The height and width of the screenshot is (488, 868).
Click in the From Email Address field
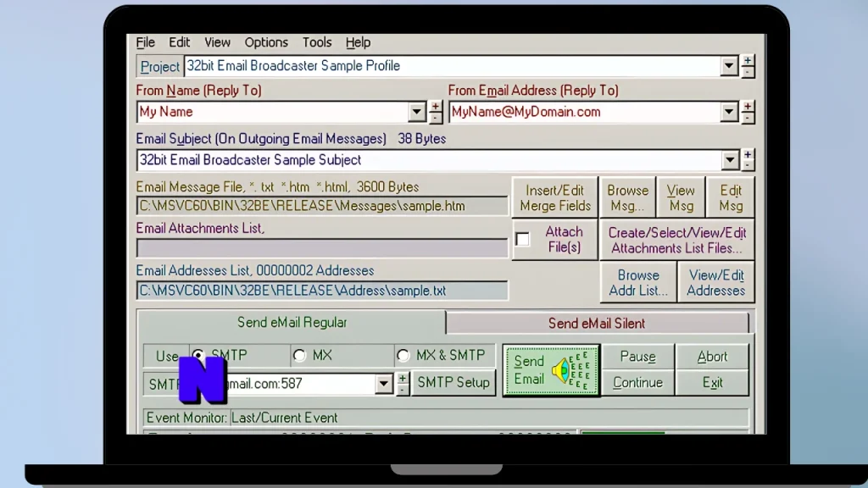click(585, 112)
